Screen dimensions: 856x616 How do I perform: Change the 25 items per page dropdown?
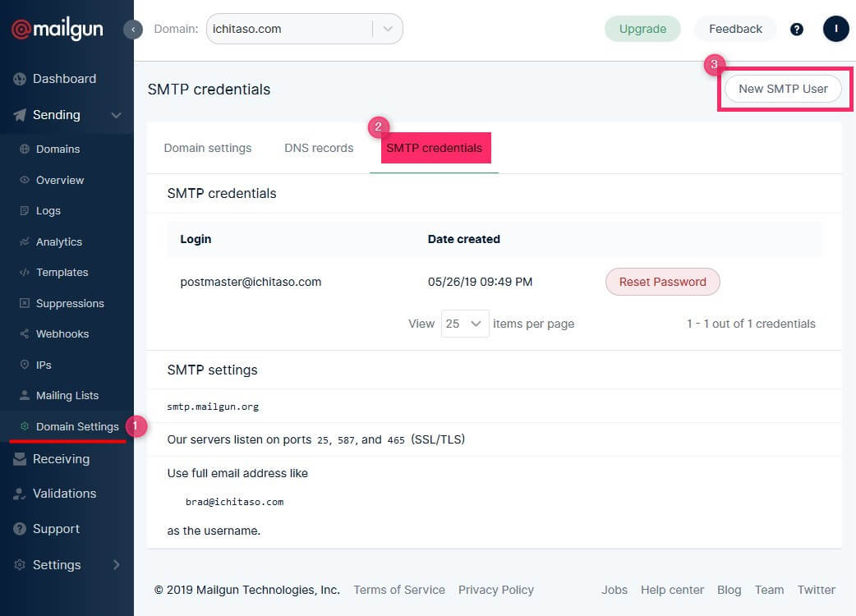[465, 324]
